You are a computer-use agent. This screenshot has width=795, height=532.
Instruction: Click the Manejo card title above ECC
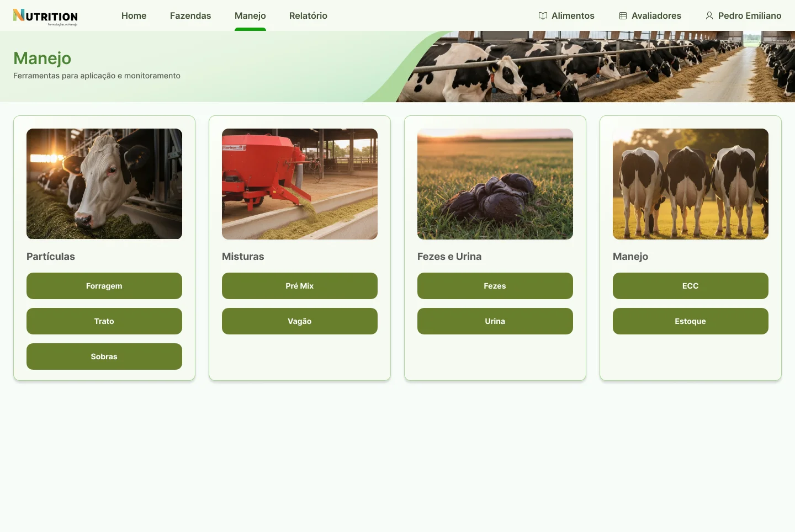pyautogui.click(x=630, y=257)
